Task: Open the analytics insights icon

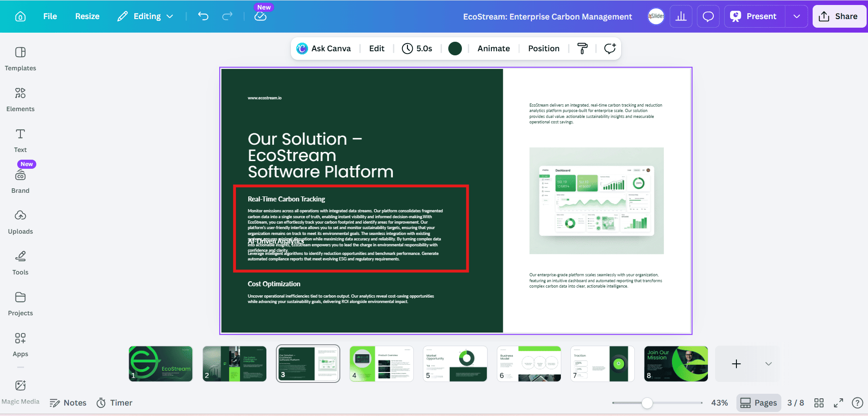Action: point(681,16)
